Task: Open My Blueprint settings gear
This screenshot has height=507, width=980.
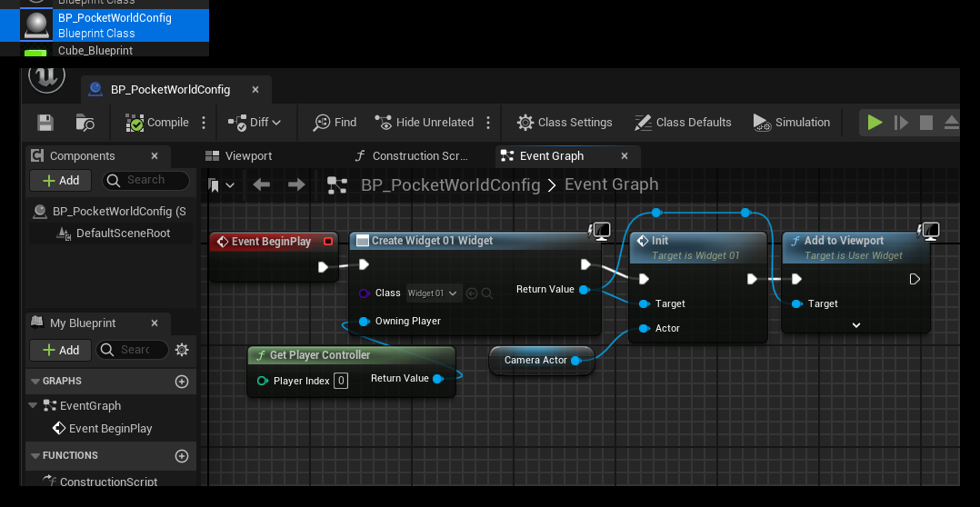Action: (182, 350)
